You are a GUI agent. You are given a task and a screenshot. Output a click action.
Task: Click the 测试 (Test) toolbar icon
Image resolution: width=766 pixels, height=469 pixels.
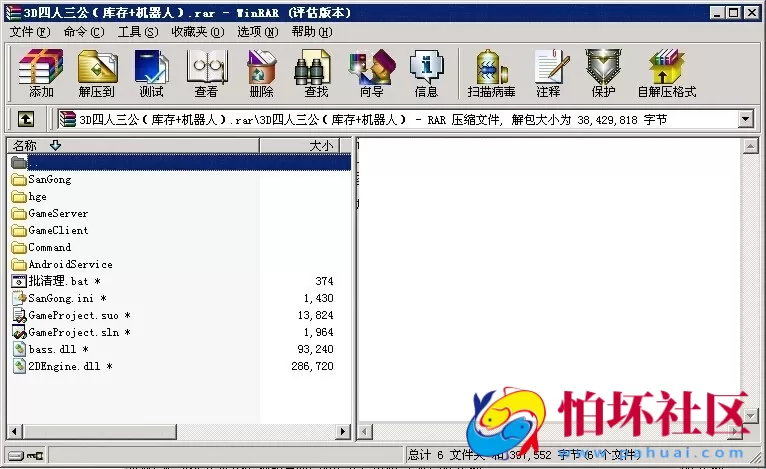(151, 73)
